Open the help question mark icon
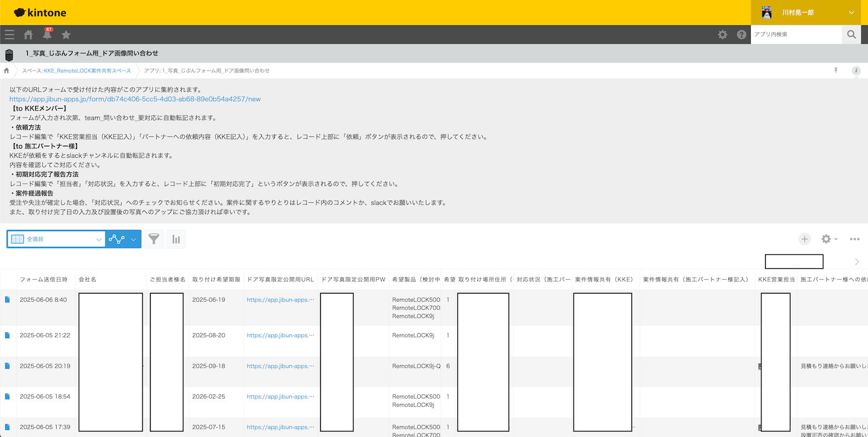This screenshot has height=437, width=868. point(741,35)
